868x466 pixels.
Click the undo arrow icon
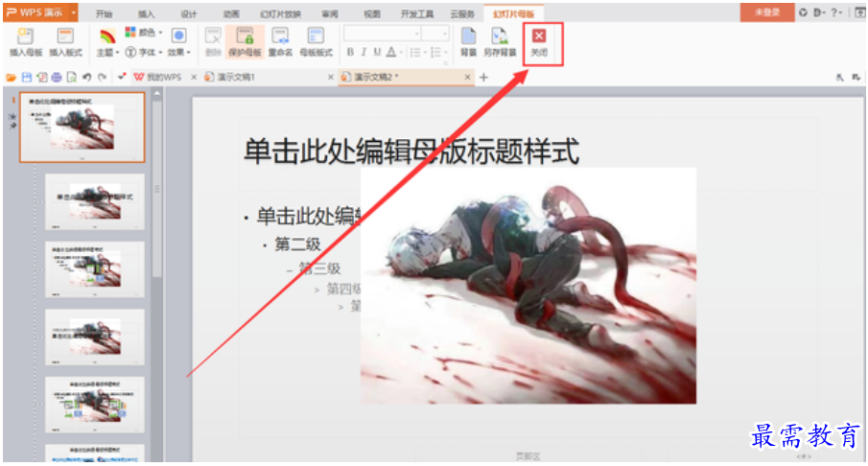[87, 78]
